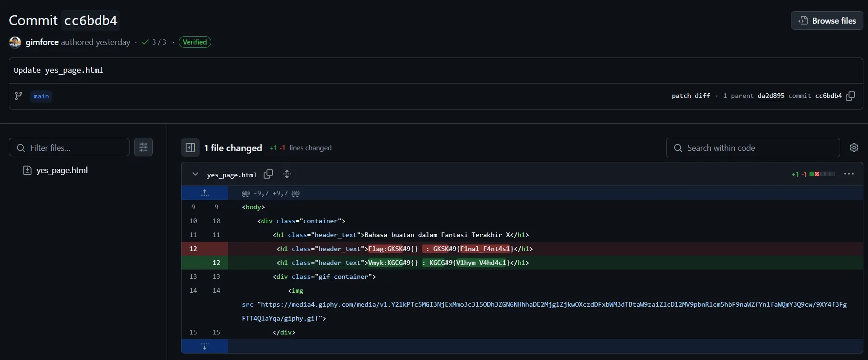Open gimforce user avatar
This screenshot has height=360, width=868.
[x=15, y=42]
